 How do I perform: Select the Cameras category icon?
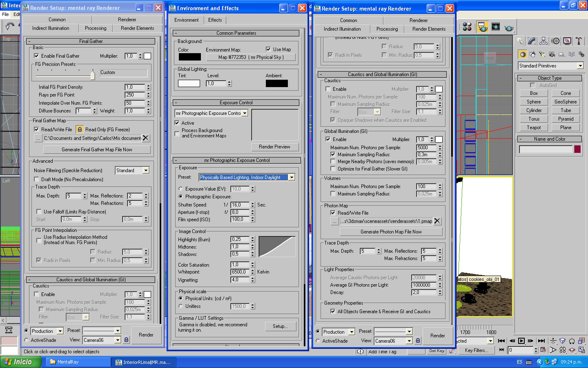(x=552, y=54)
